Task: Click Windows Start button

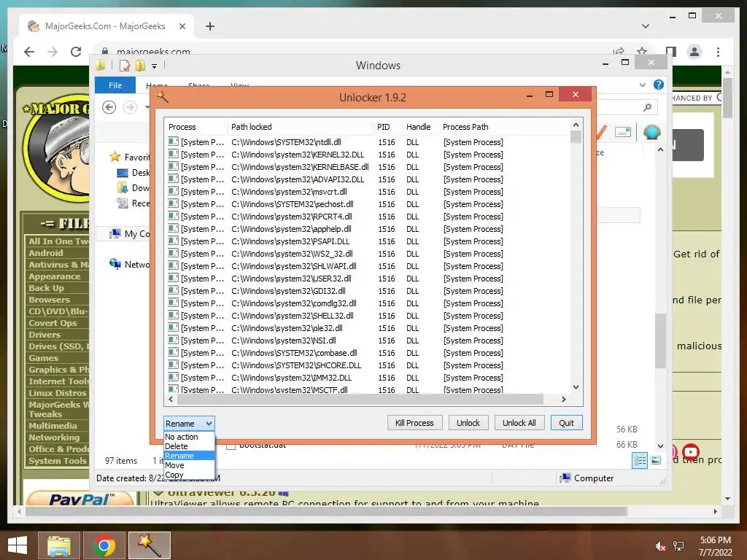Action: pyautogui.click(x=18, y=545)
